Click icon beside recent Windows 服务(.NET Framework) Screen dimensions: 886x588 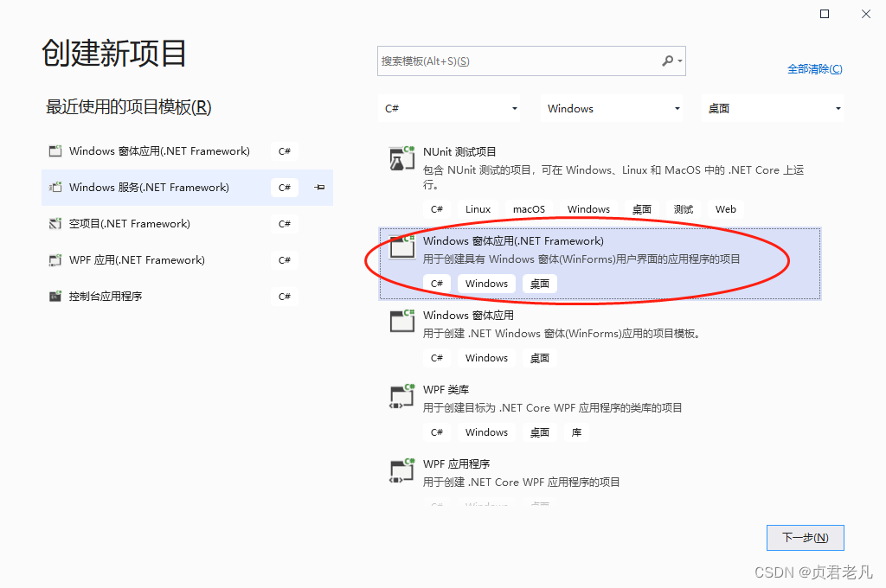[55, 187]
